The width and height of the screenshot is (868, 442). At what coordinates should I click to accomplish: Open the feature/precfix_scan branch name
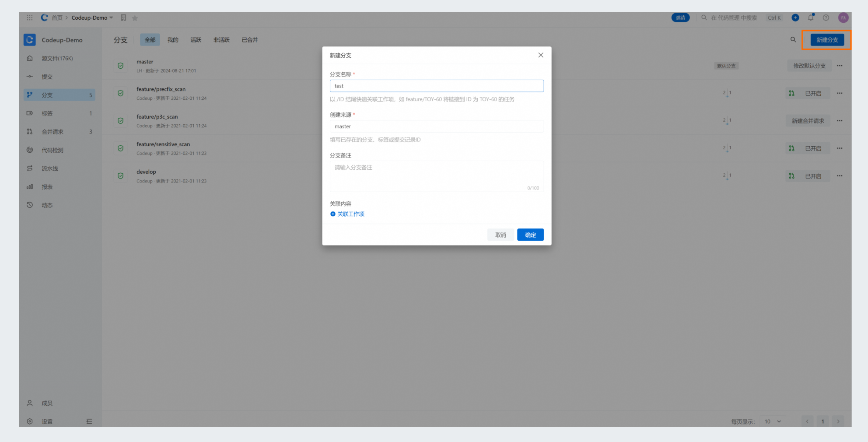pos(161,89)
